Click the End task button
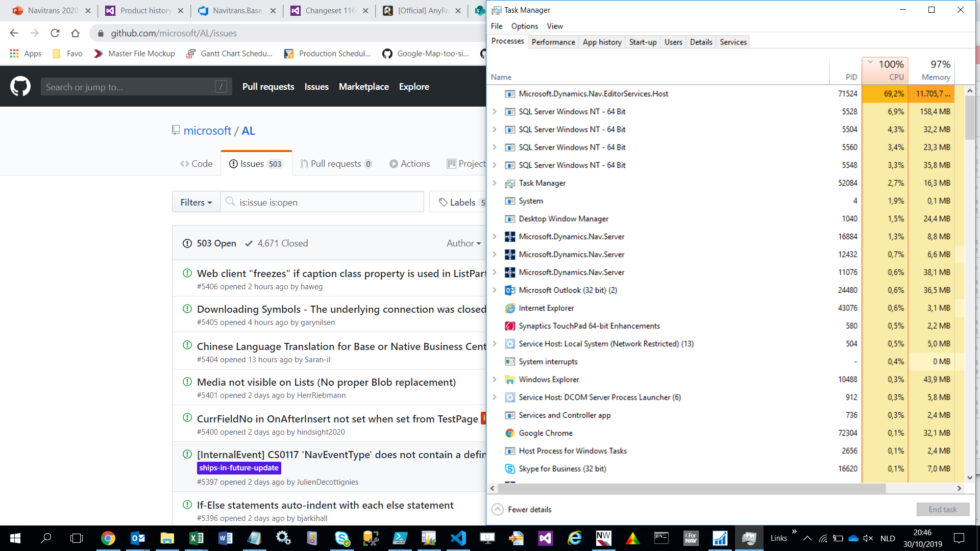The height and width of the screenshot is (551, 980). 942,509
